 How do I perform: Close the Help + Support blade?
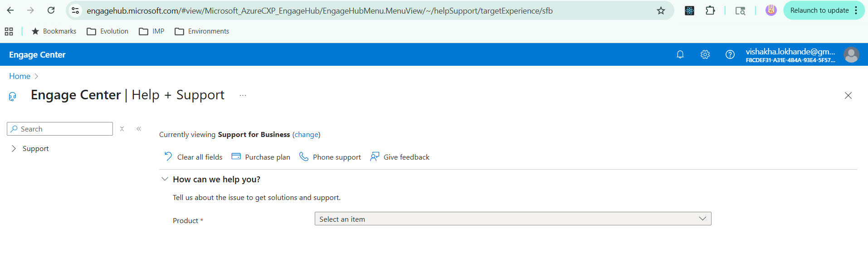[848, 96]
